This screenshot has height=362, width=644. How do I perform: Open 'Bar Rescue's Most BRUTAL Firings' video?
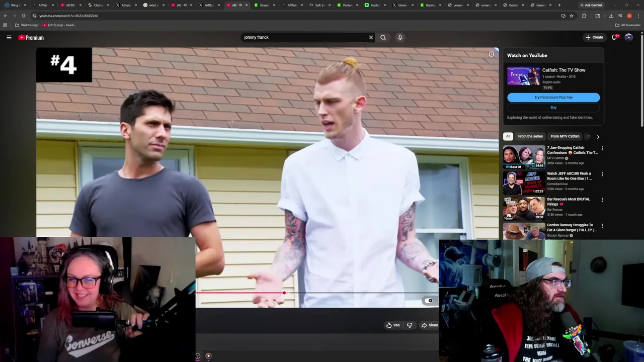tap(569, 202)
